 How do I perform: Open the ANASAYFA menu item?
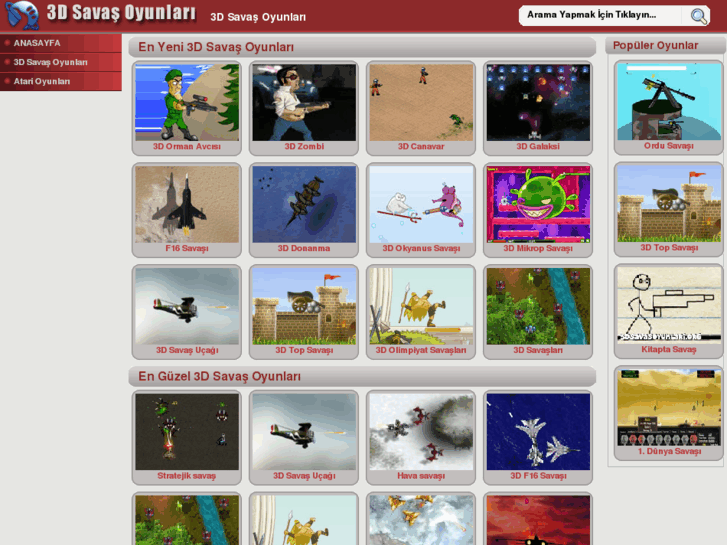(x=61, y=43)
